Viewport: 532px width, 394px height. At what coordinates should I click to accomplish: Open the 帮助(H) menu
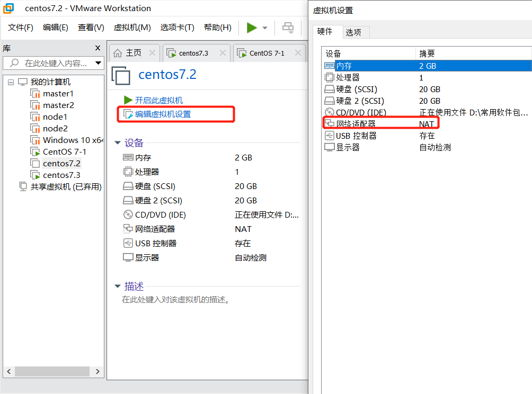tap(217, 28)
